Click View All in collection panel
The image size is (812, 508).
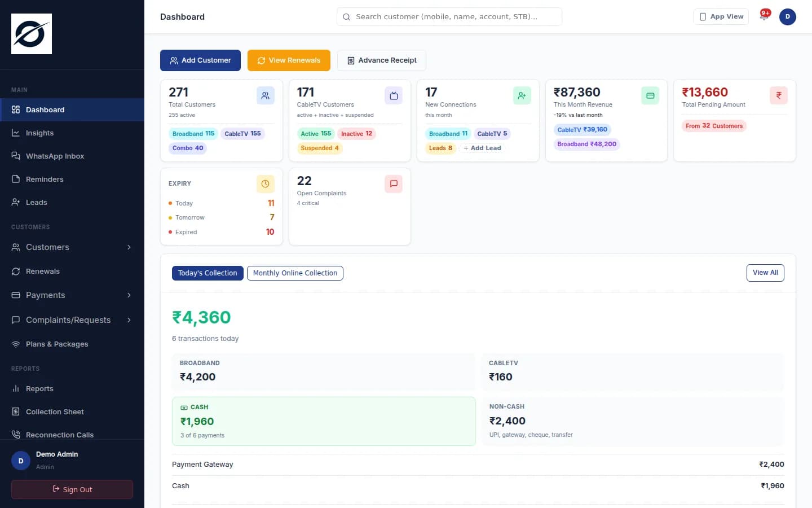[x=765, y=273]
